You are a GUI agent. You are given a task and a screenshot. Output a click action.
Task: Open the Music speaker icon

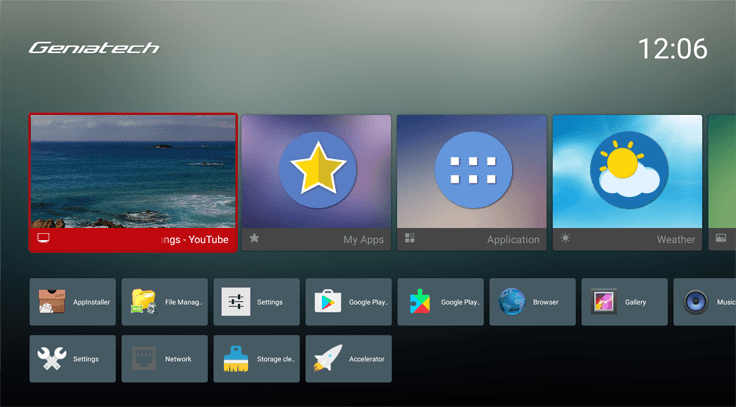[696, 302]
